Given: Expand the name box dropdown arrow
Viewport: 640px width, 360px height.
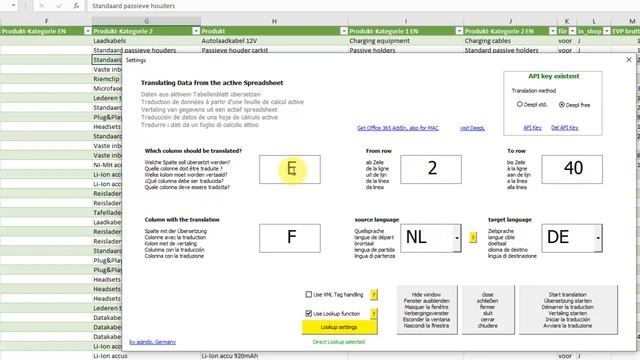Looking at the screenshot, I should coord(13,6).
